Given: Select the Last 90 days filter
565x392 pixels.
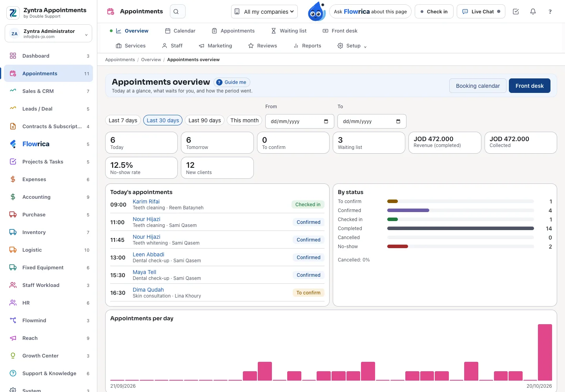Looking at the screenshot, I should click(x=204, y=120).
